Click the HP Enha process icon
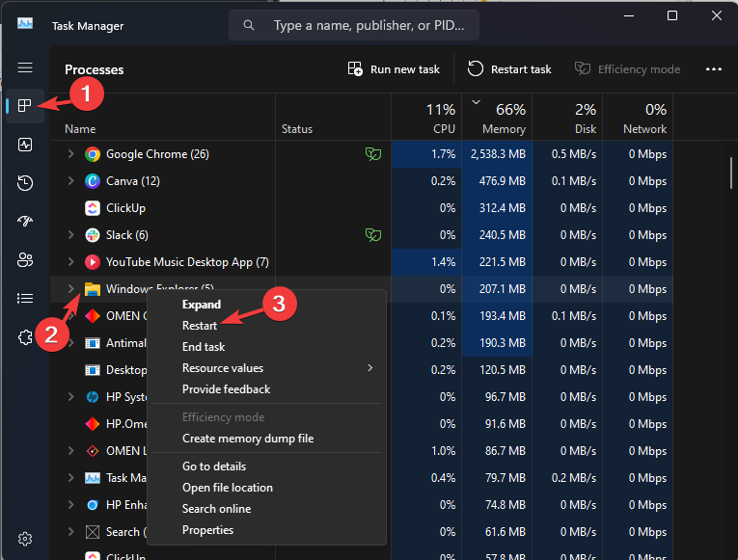Image resolution: width=738 pixels, height=560 pixels. point(93,505)
